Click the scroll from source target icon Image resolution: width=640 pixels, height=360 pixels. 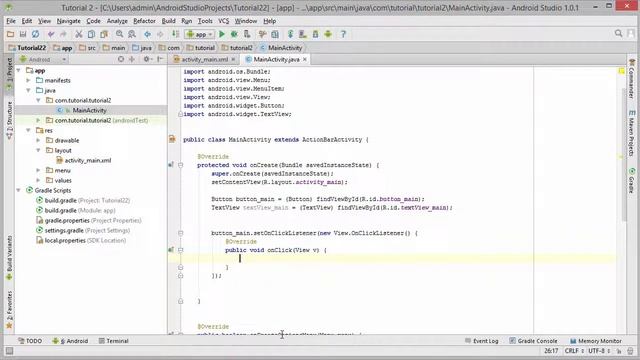click(121, 60)
